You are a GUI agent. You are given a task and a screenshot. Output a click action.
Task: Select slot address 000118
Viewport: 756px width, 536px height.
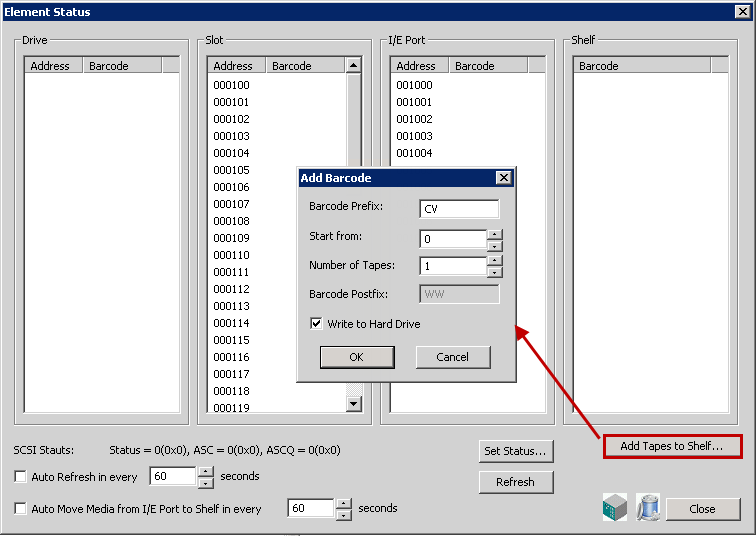[231, 391]
